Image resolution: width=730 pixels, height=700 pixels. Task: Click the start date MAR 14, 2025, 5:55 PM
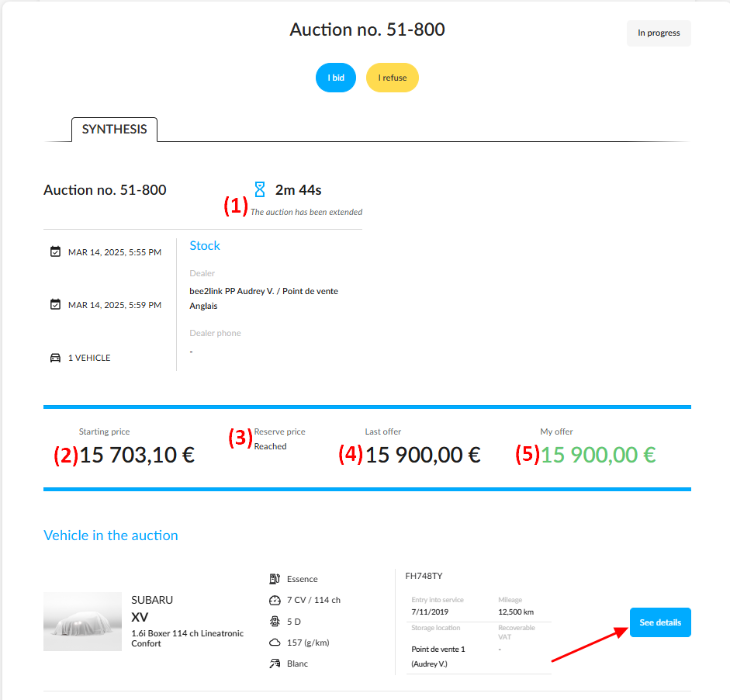pos(115,252)
